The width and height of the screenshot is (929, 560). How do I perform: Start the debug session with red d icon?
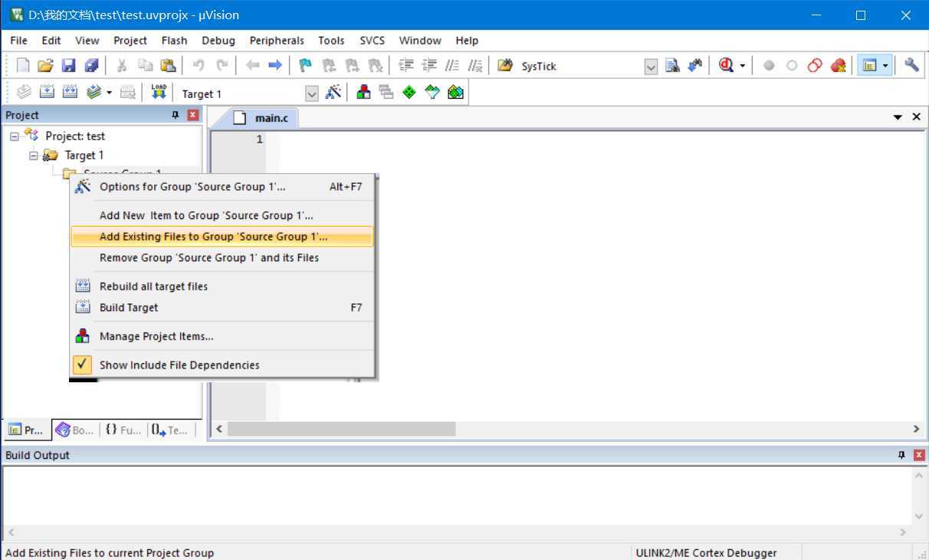(726, 66)
